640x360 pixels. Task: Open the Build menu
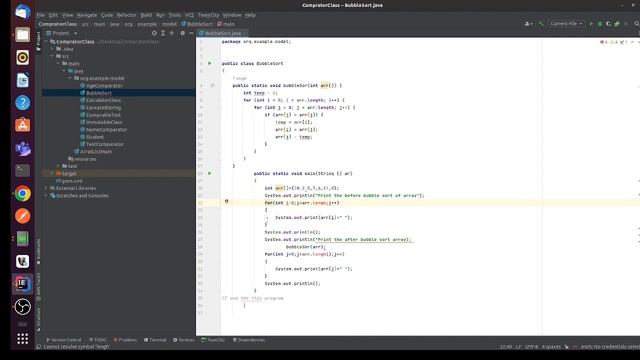click(x=146, y=15)
